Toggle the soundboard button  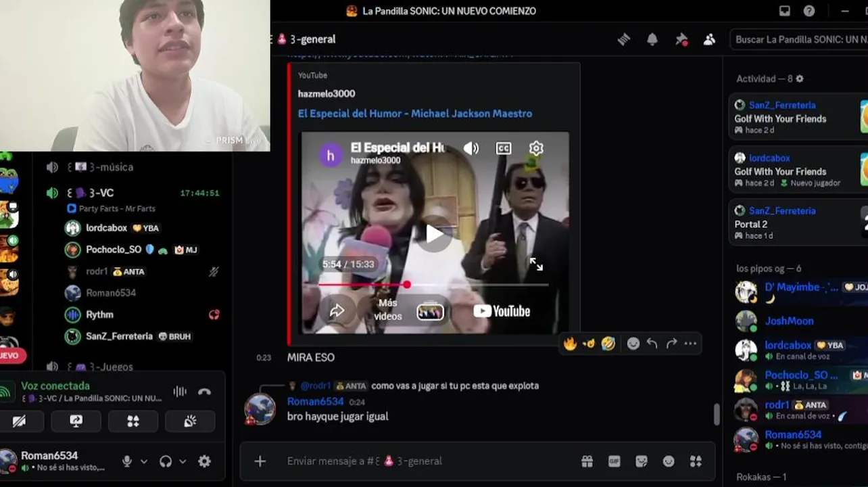[x=190, y=421]
